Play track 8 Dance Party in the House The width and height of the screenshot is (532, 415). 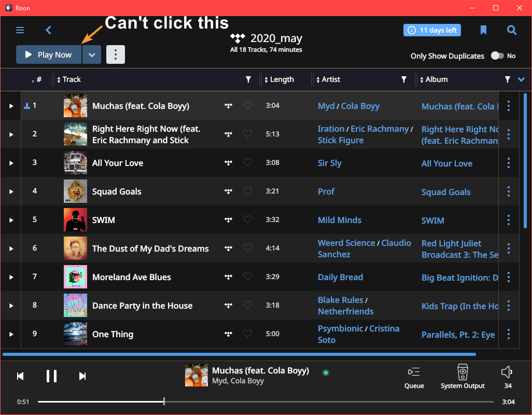(x=11, y=306)
